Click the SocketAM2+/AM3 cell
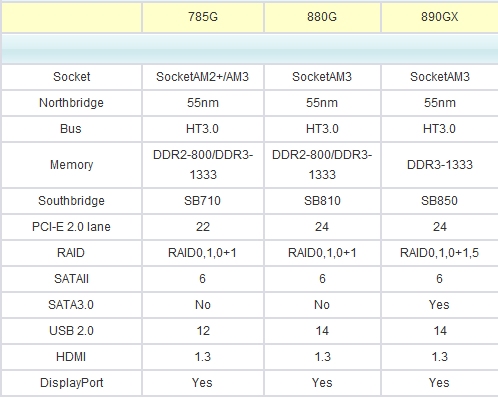This screenshot has width=498, height=398. (203, 77)
